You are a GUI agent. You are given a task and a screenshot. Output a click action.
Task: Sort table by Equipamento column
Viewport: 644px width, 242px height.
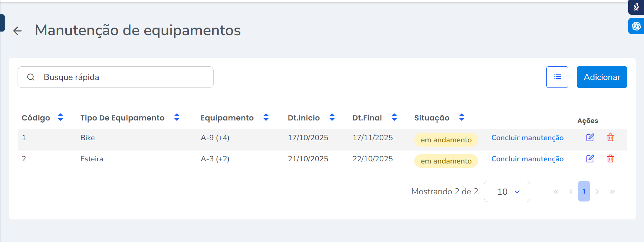266,117
